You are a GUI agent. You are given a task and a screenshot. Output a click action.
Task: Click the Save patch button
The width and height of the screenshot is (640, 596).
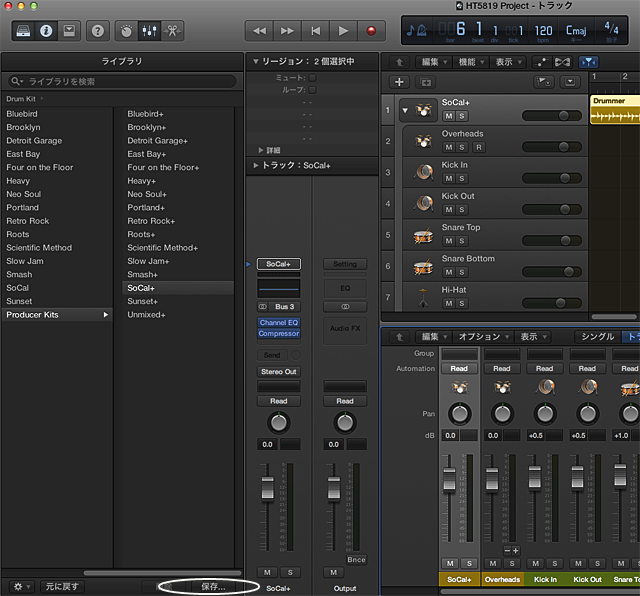coord(213,587)
